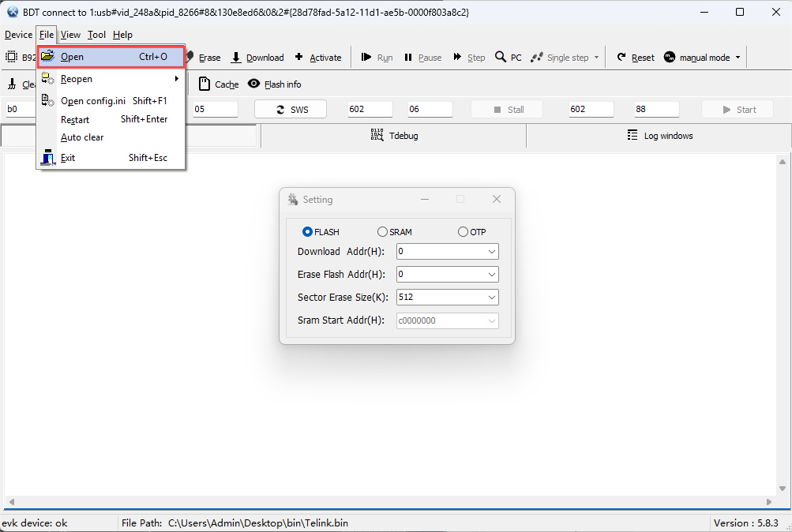Click the input field containing 88

coord(657,109)
